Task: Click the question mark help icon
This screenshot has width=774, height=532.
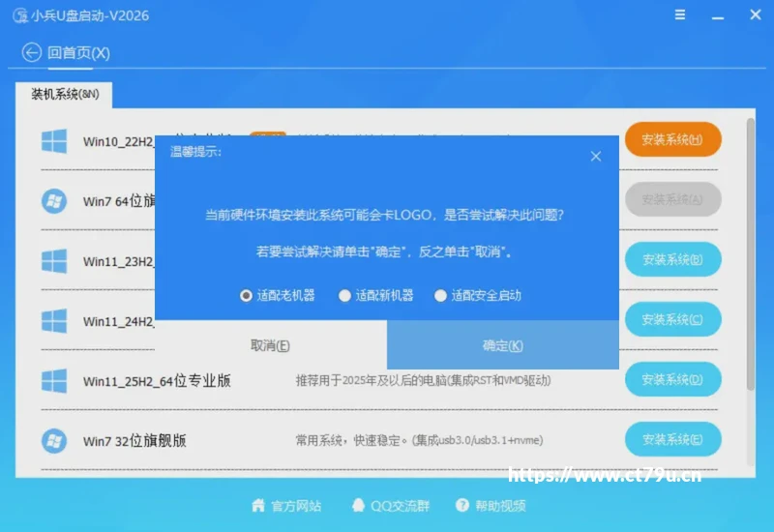Action: tap(462, 505)
